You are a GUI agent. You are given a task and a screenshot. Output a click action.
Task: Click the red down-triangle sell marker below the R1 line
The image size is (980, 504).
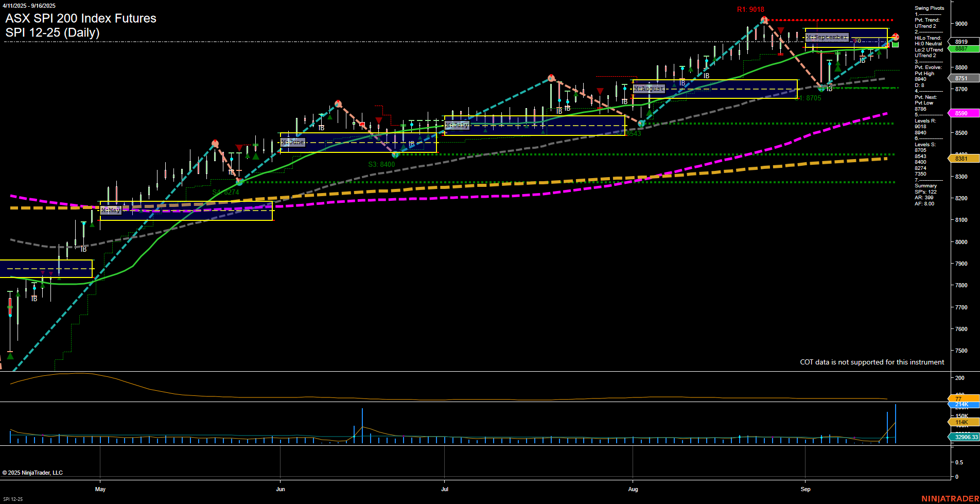[x=780, y=30]
